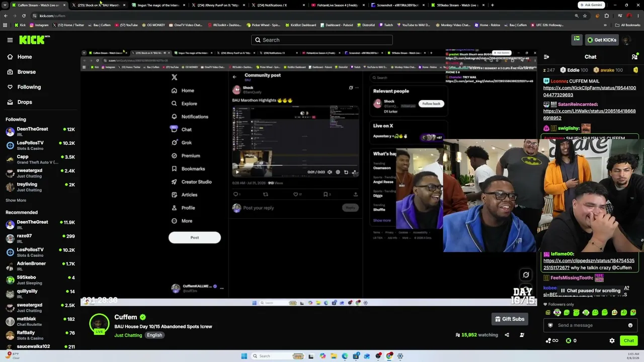Screen dimensions: 644x362
Task: Open the first emote in the chat emote bar
Action: point(548,312)
